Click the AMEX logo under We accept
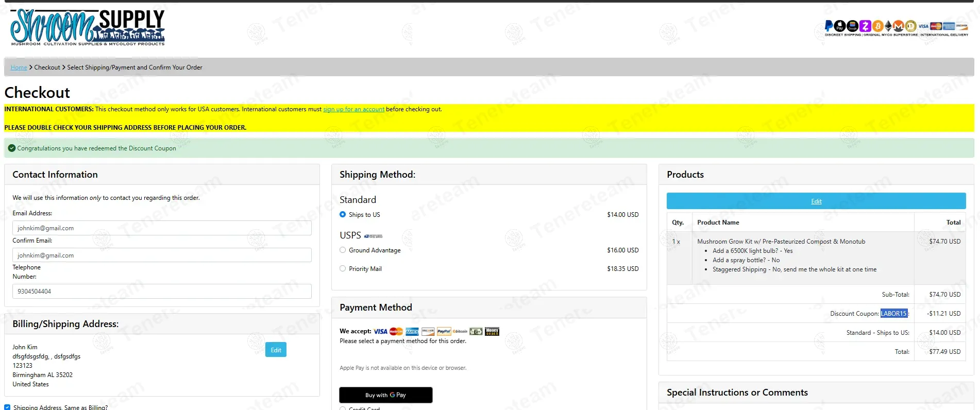Screen dimensions: 980x410 click(412, 332)
